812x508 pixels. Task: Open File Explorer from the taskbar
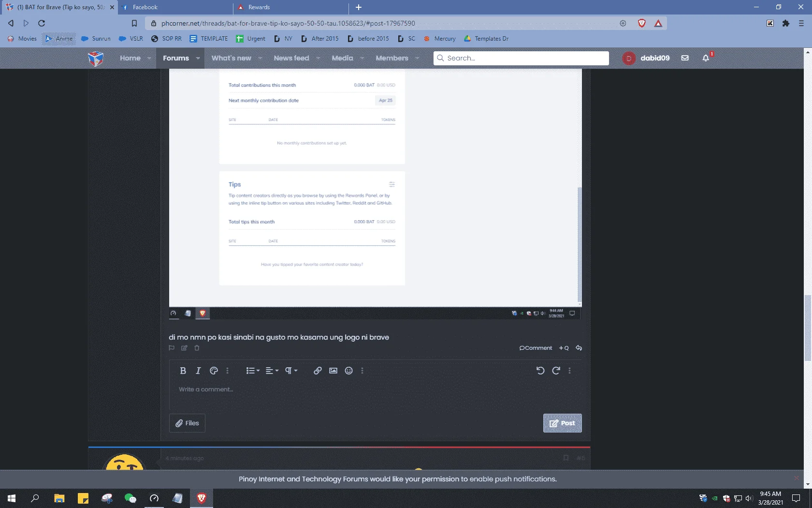click(59, 498)
